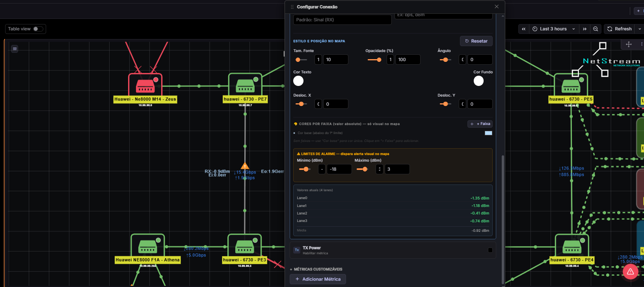The image size is (644, 287).
Task: Click the Ângulo value input field
Action: [x=480, y=60]
